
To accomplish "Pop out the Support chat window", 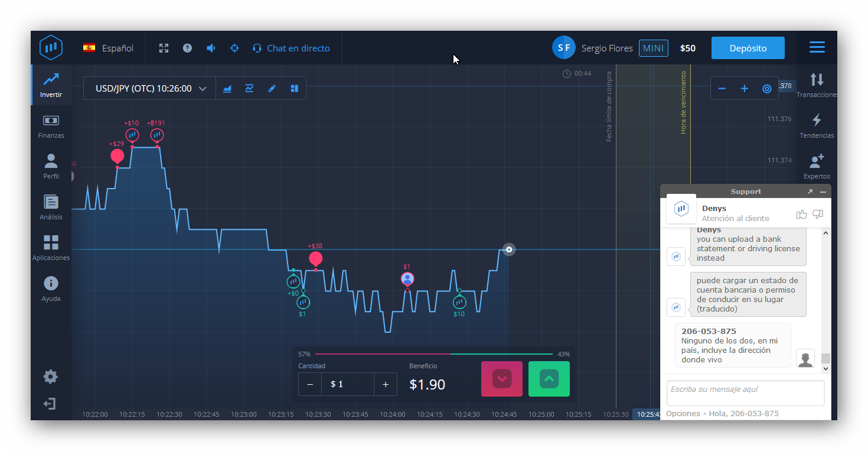I will [810, 192].
